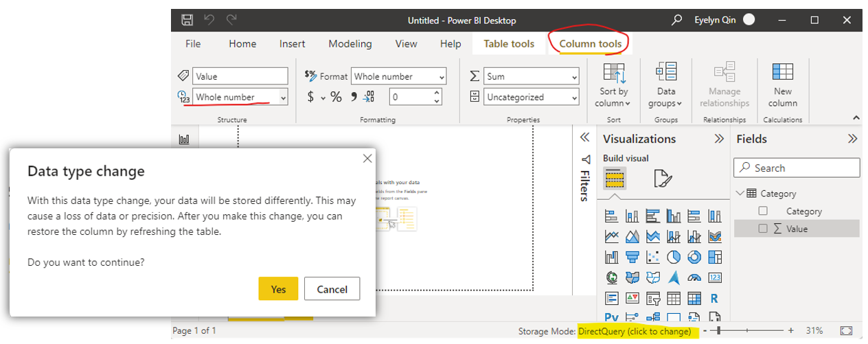Open the Sum summarization dropdown
Viewport: 868px width, 344px height.
pos(532,77)
